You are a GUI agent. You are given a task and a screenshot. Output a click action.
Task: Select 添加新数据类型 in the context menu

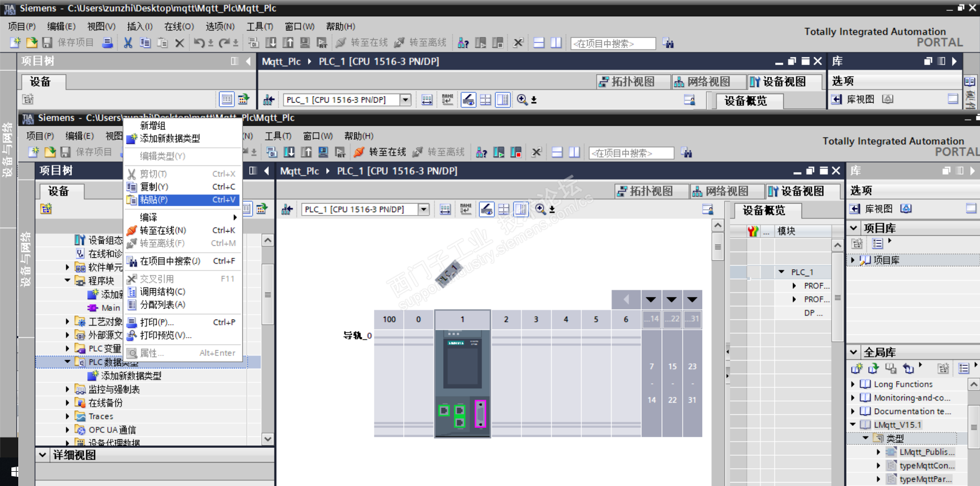(183, 138)
